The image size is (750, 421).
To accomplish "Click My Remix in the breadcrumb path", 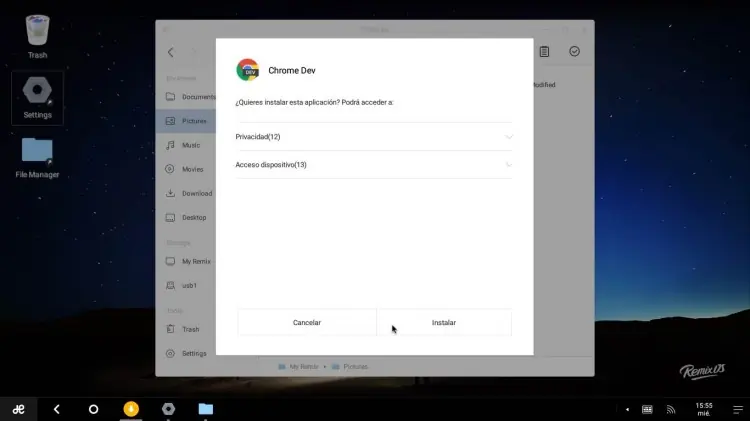I will 298,366.
